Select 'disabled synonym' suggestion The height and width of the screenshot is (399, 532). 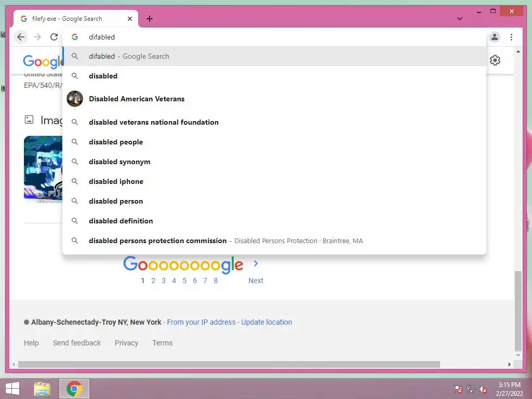tap(274, 162)
